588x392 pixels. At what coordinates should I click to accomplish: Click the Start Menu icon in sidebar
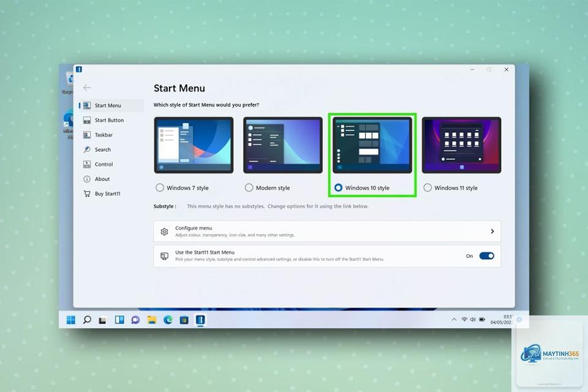(x=87, y=105)
